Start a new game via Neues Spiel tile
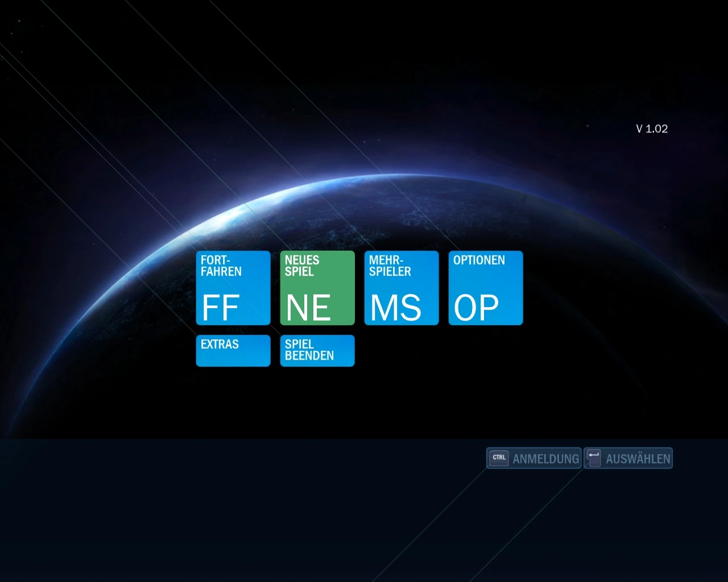The width and height of the screenshot is (728, 582). coord(317,288)
